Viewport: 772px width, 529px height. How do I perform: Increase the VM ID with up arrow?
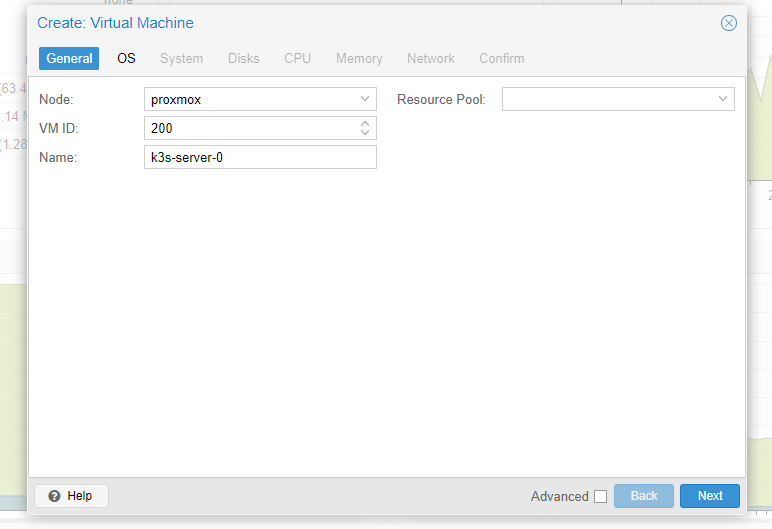pyautogui.click(x=365, y=124)
